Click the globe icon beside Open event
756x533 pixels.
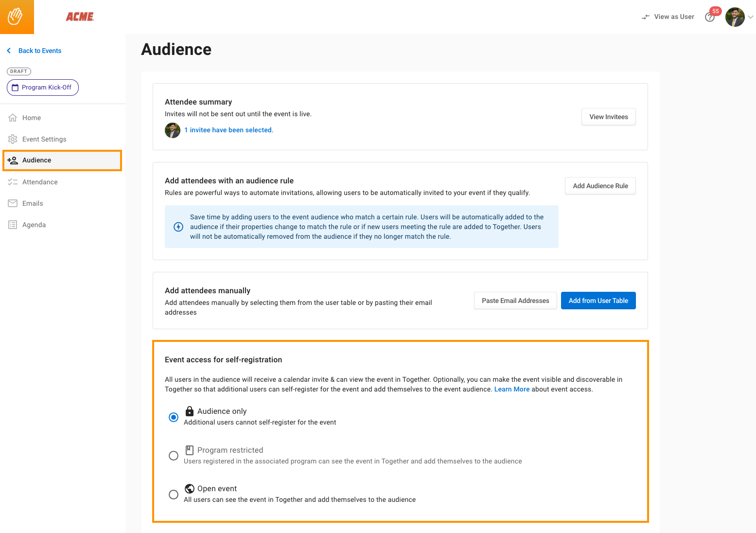(x=190, y=489)
